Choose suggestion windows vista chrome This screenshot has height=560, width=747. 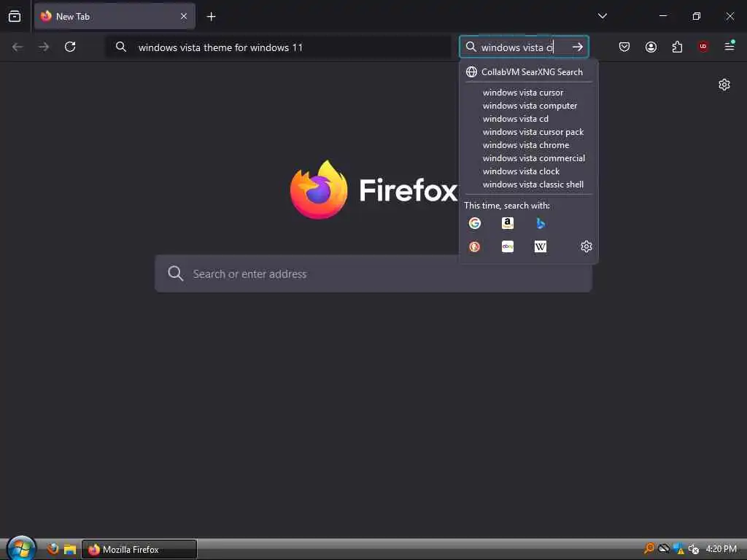529,145
